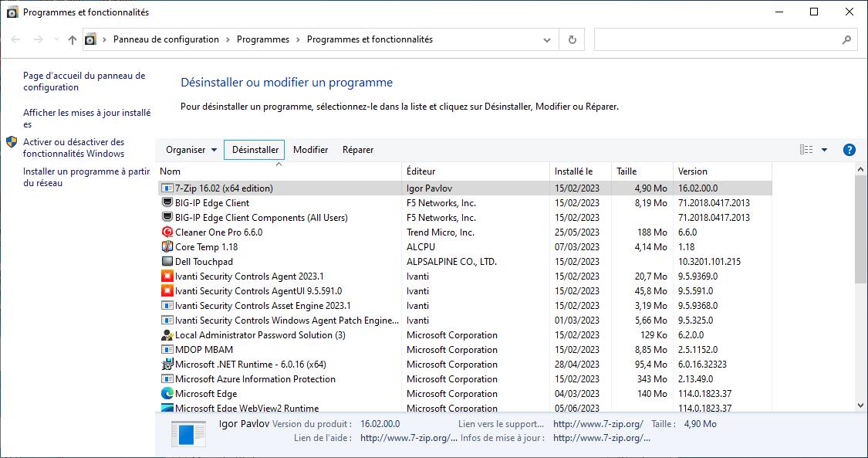868x458 pixels.
Task: Refresh the Programmes et fonctionnalités list
Action: (572, 39)
